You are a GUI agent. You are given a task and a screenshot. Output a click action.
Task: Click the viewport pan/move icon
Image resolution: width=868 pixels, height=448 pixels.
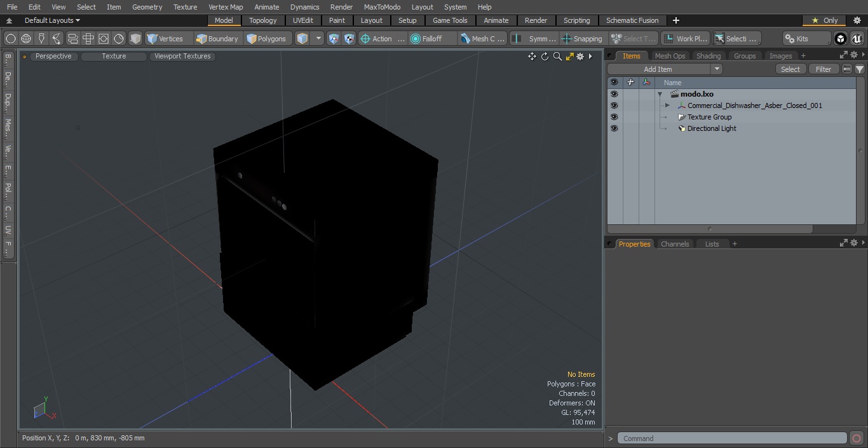tap(532, 57)
